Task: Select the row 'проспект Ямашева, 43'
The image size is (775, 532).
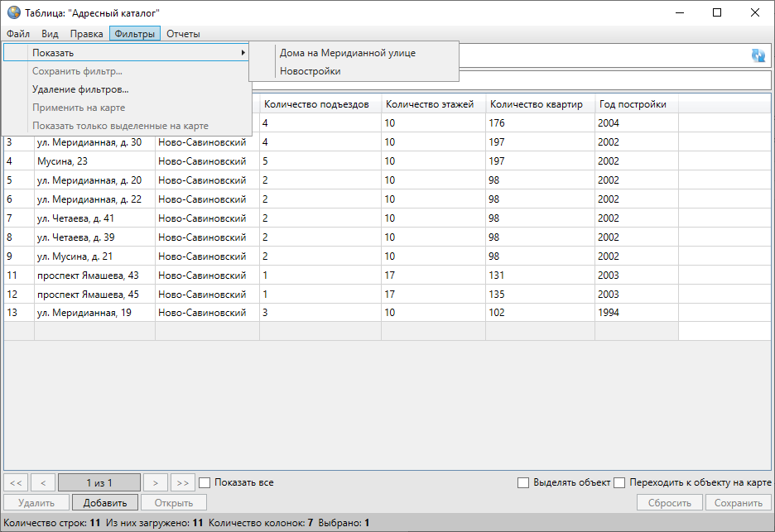Action: pyautogui.click(x=88, y=276)
